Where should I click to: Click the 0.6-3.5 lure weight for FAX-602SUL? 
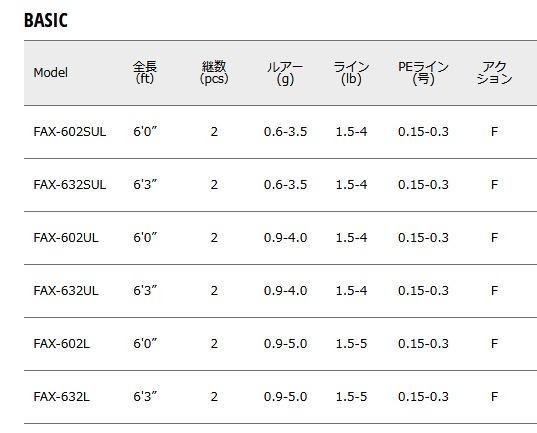[285, 132]
